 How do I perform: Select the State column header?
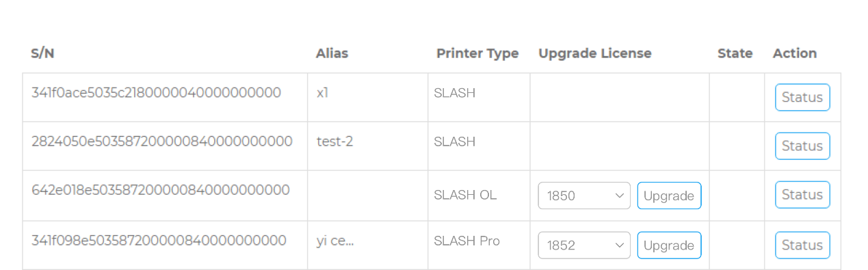735,53
